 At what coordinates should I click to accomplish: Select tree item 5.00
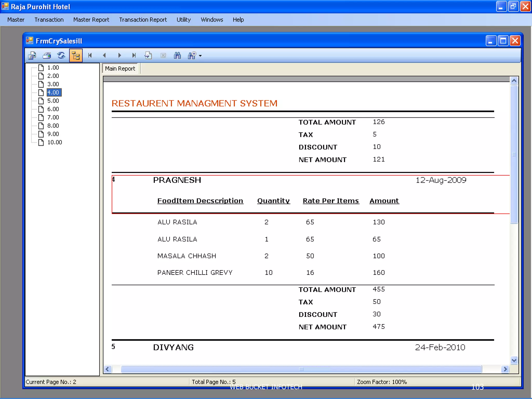[53, 101]
